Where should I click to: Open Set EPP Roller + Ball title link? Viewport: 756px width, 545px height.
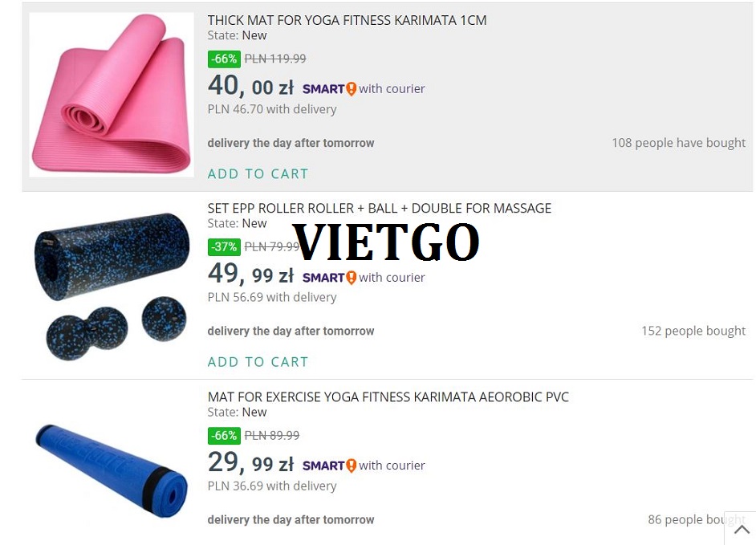point(380,209)
